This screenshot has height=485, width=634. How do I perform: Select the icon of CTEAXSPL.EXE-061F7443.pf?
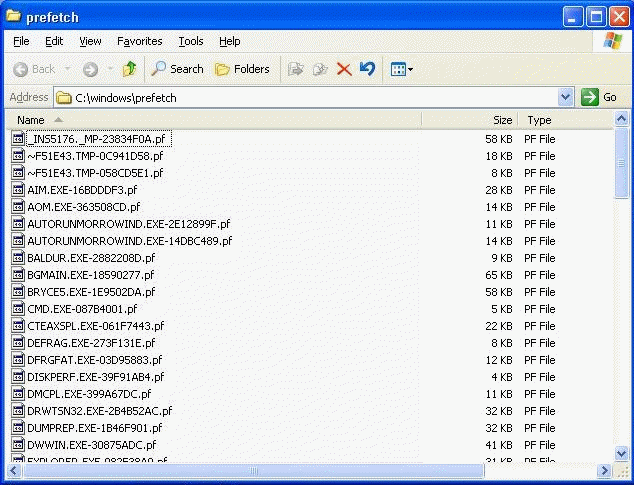pos(18,326)
